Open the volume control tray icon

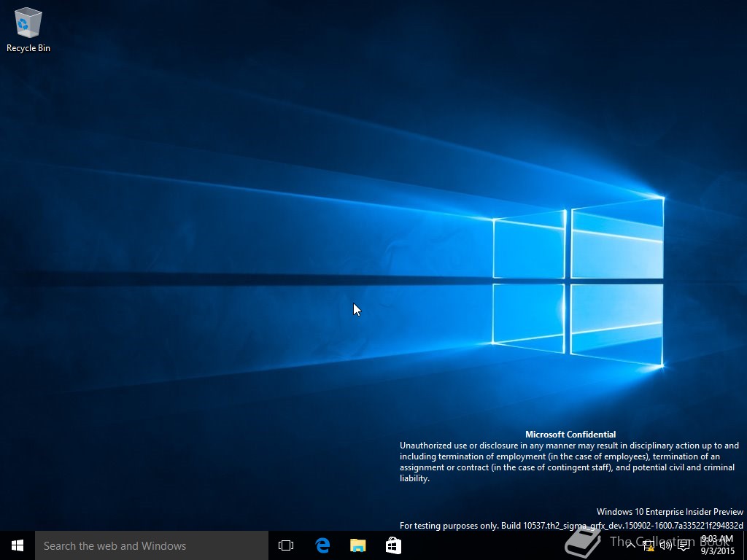pyautogui.click(x=665, y=545)
